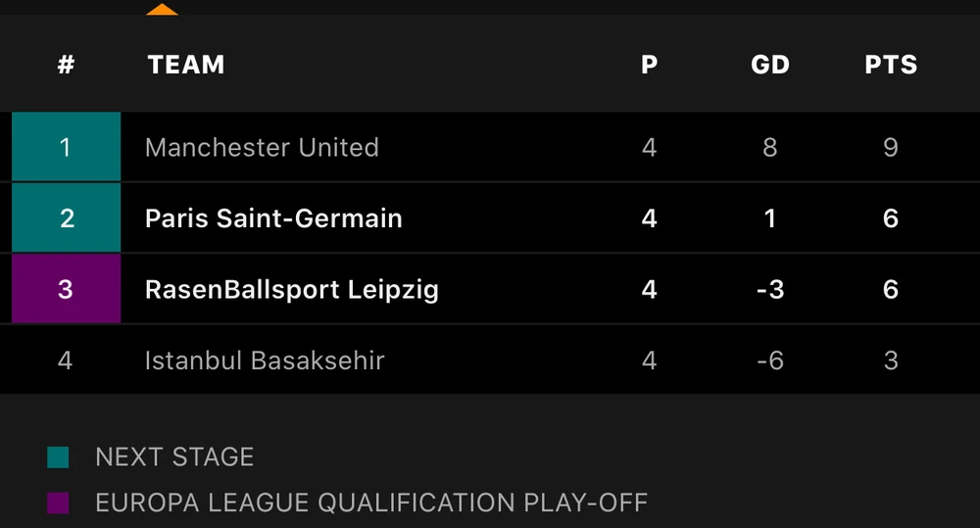
Task: Select Paris Saint-Germain team name
Action: pos(273,217)
